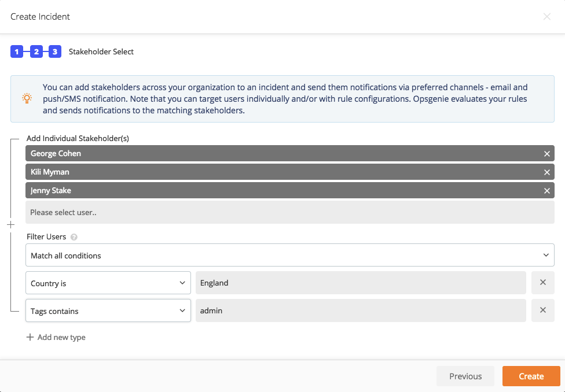Focus the Please select user field
This screenshot has width=565, height=392.
click(289, 212)
